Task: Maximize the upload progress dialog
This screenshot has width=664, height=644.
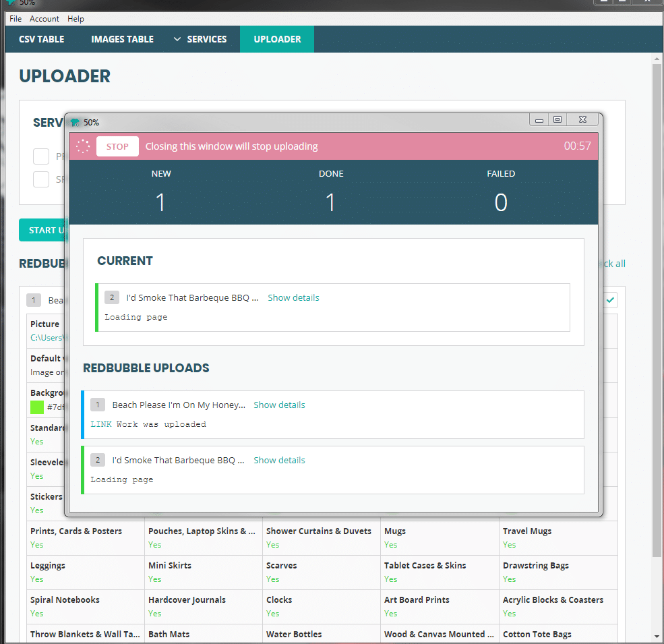Action: (x=557, y=120)
